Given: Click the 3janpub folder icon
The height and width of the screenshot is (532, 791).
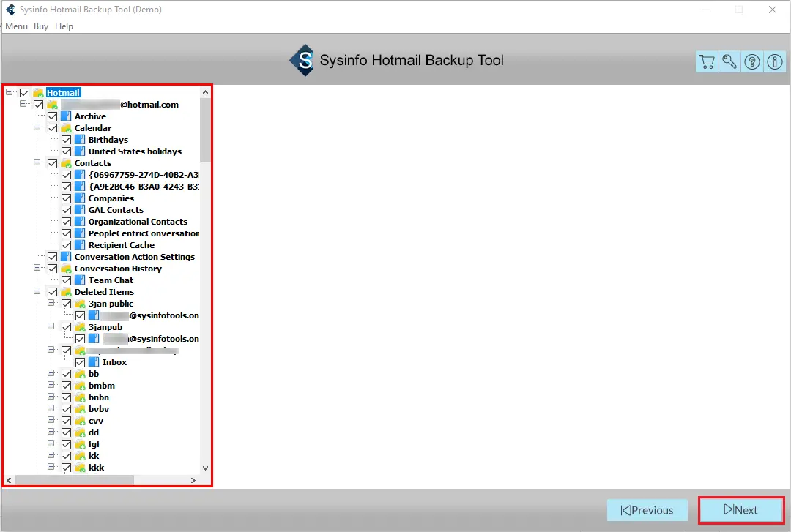Looking at the screenshot, I should [80, 327].
